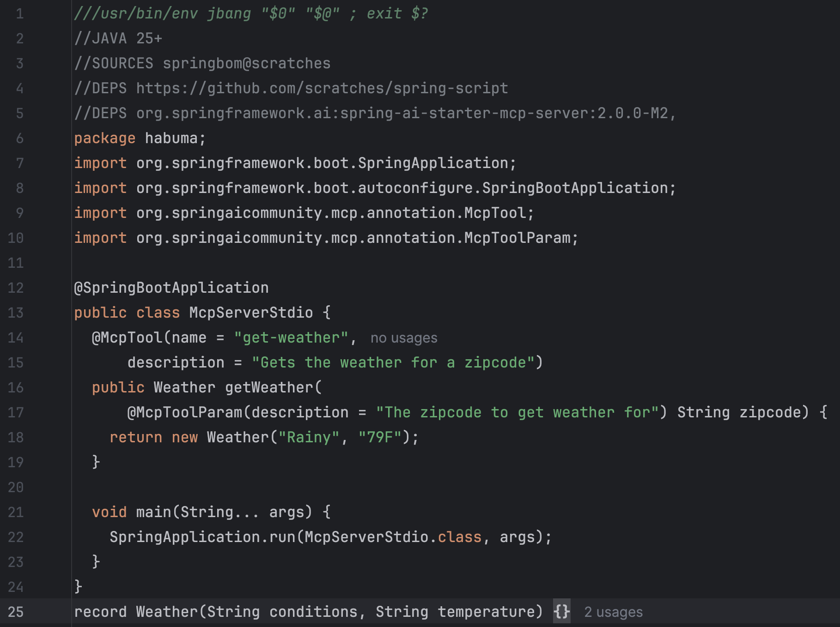Click the package name habuma
The width and height of the screenshot is (840, 627).
pyautogui.click(x=171, y=138)
